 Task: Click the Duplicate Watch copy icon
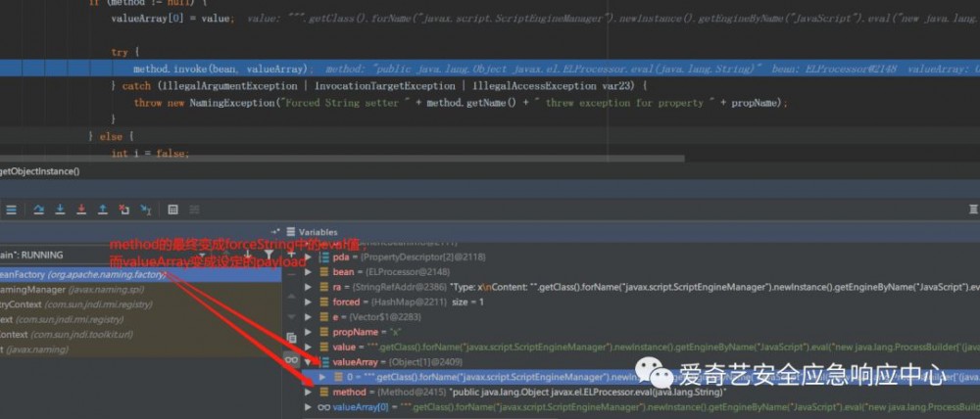[x=291, y=337]
